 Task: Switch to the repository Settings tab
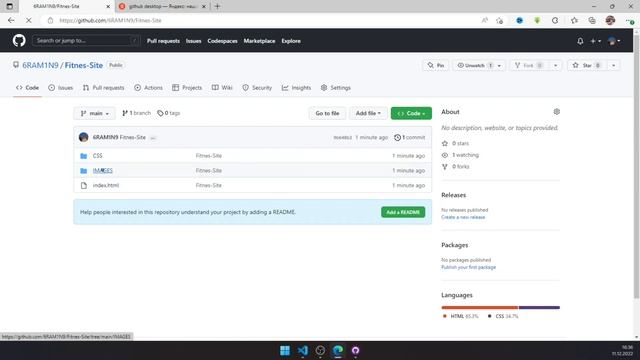coord(336,88)
